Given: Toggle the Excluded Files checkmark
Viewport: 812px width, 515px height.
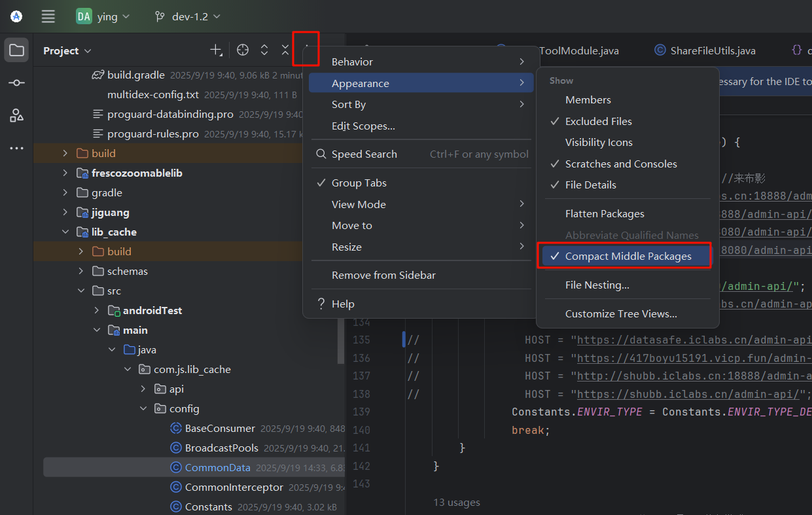Looking at the screenshot, I should click(598, 121).
